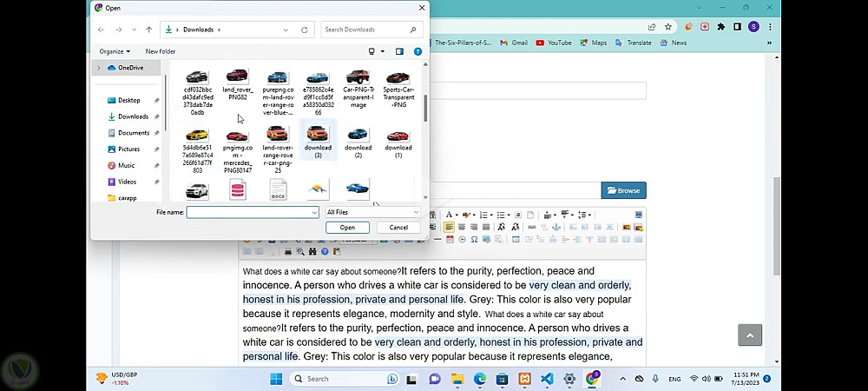Insert date calendar icon in editor
Viewport: 868px width, 391px height.
(450, 240)
